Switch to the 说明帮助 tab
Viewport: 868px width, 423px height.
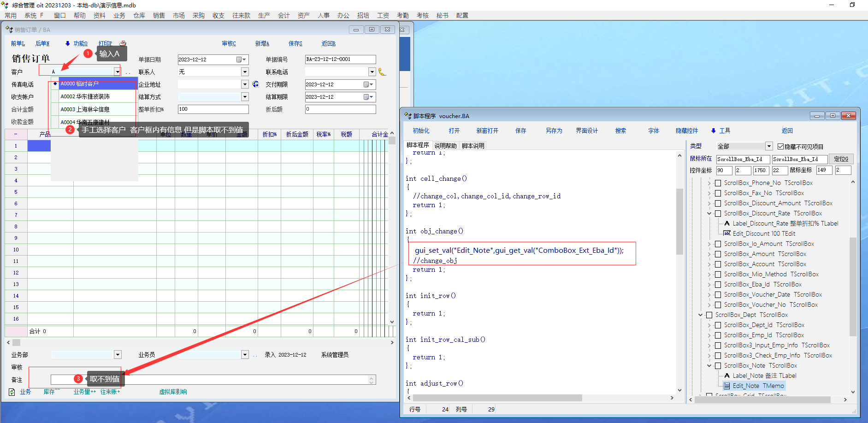445,146
